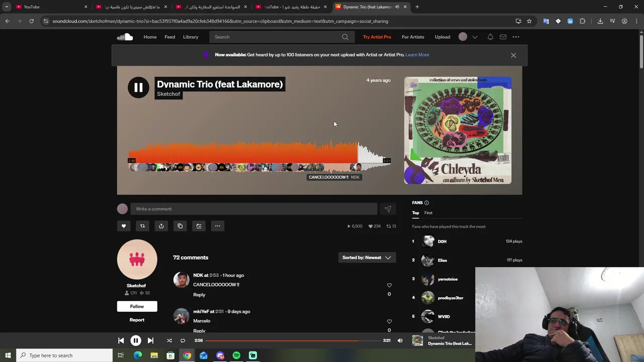Dismiss the Artist Pro banner

513,55
